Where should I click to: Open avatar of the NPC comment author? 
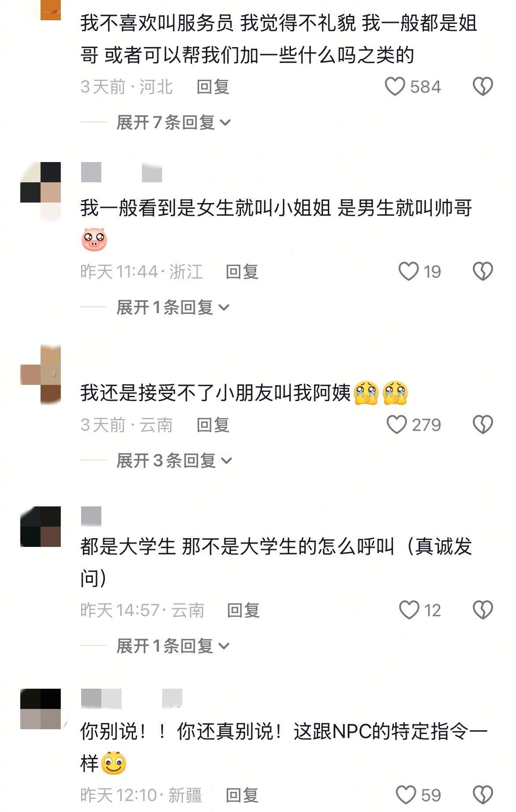[41, 709]
